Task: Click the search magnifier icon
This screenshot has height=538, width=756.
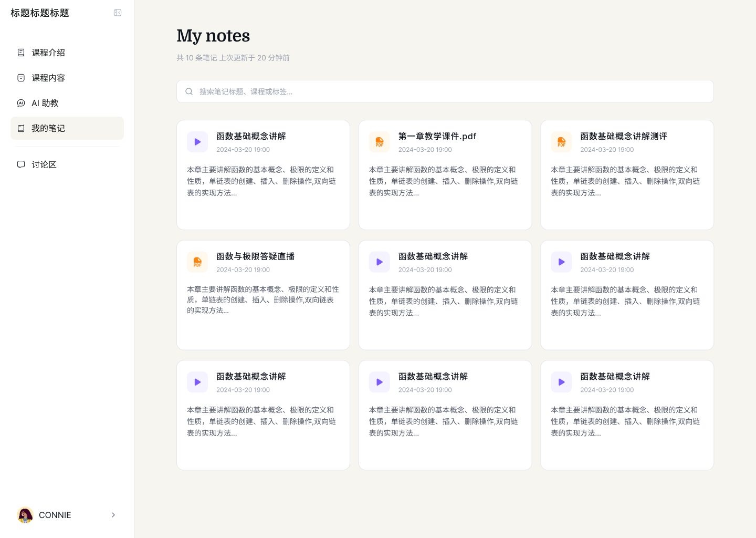Action: pyautogui.click(x=189, y=91)
